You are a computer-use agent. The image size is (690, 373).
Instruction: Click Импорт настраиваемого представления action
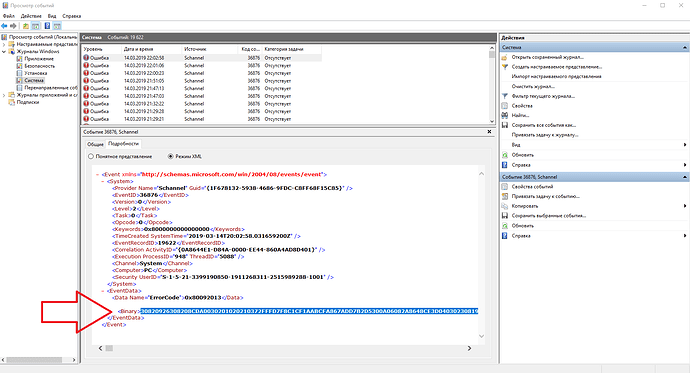pos(556,77)
